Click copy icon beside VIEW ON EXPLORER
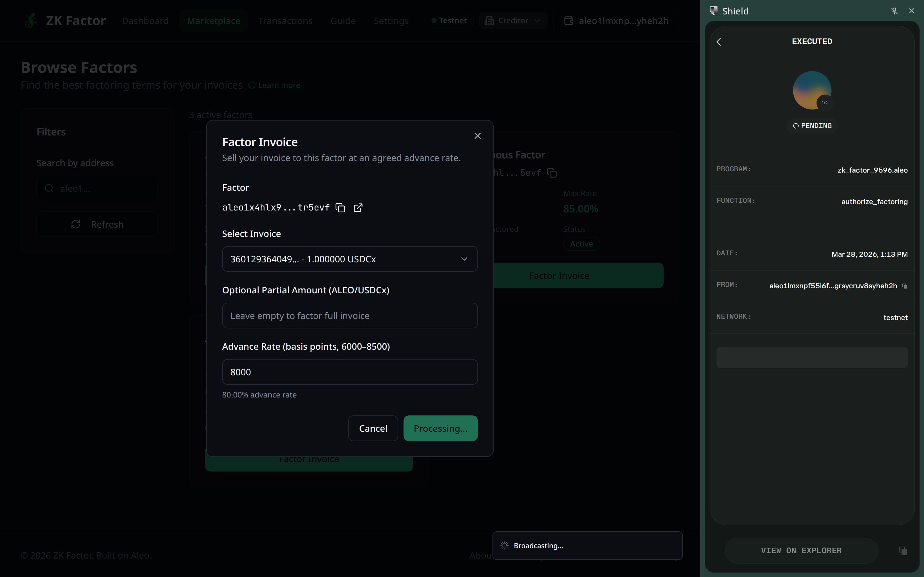924x577 pixels. pyautogui.click(x=903, y=550)
